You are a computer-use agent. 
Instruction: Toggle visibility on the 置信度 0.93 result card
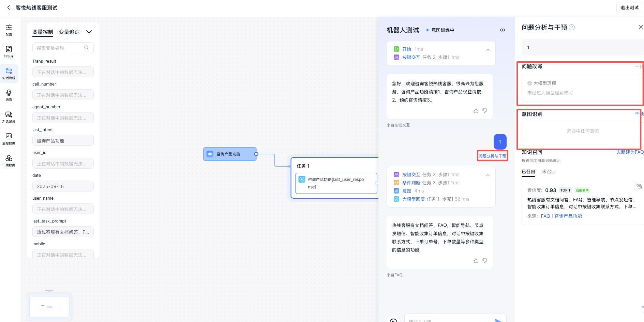coord(639,186)
